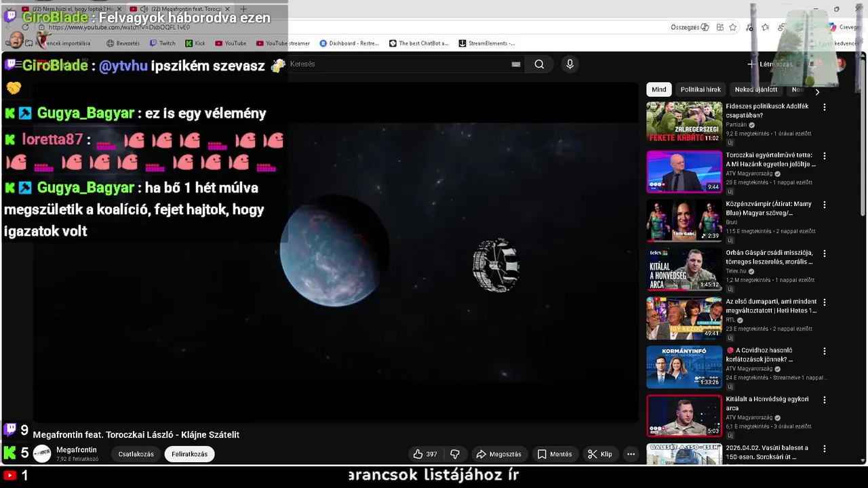The image size is (868, 488).
Task: Open options menu for Vasúti baleset video
Action: click(x=825, y=449)
